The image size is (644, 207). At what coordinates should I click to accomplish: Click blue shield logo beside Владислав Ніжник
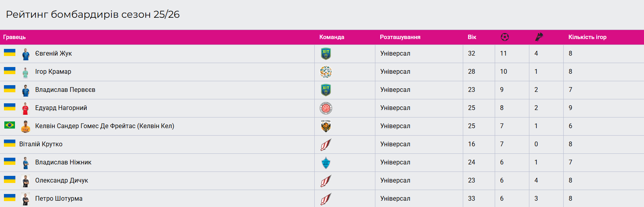point(326,162)
